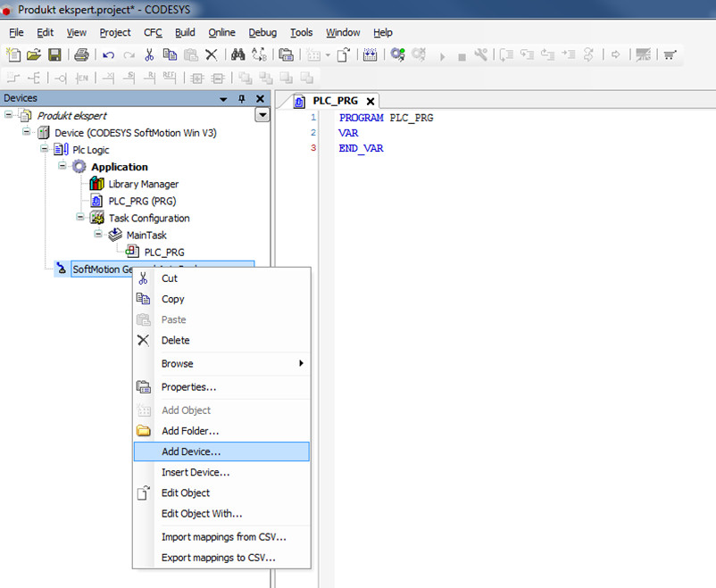Close the PLC_PRG editor tab

point(370,102)
